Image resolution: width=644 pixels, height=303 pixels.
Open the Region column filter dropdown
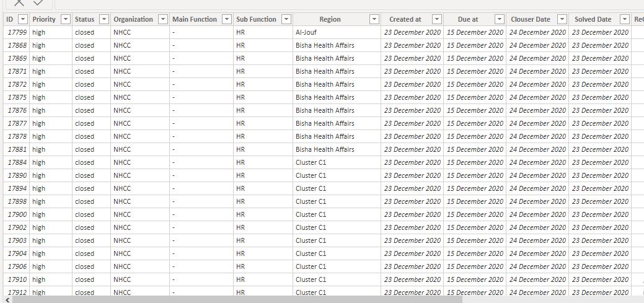pos(374,19)
